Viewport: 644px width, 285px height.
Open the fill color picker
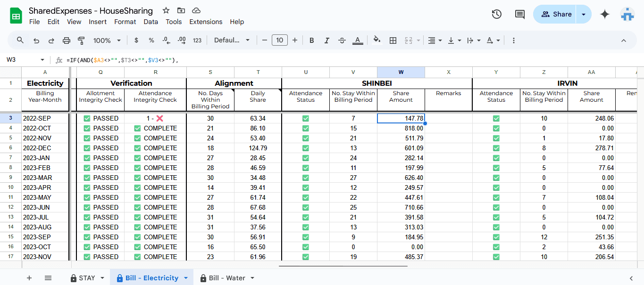pos(376,41)
